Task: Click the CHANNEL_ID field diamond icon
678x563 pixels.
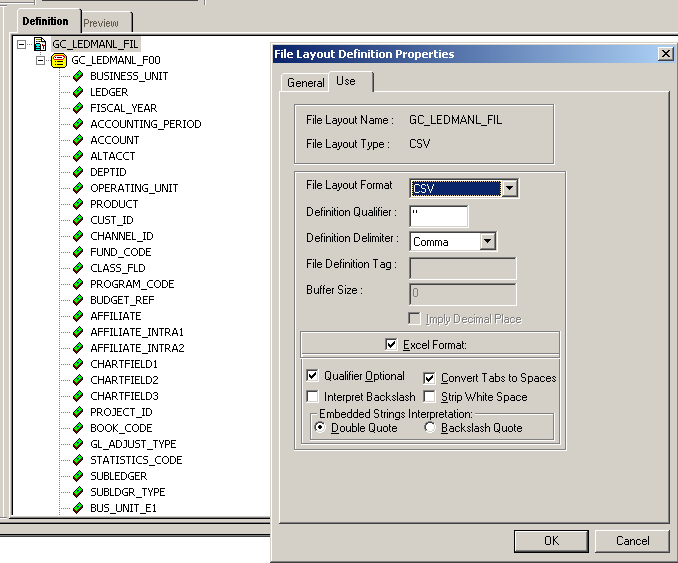Action: click(x=78, y=236)
